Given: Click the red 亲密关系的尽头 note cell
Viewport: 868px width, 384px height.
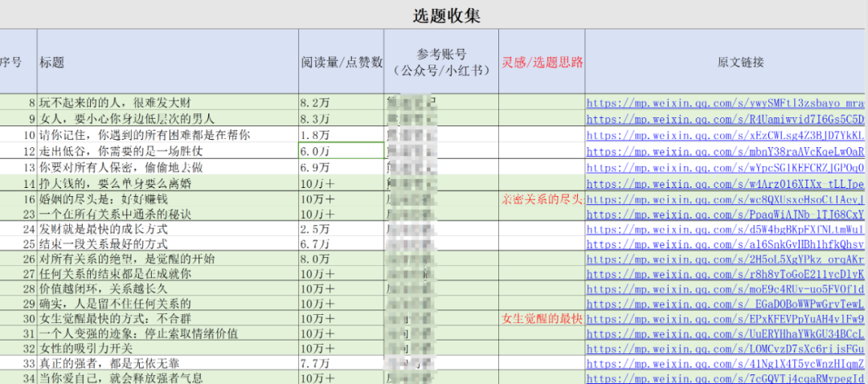Looking at the screenshot, I should pyautogui.click(x=542, y=198).
